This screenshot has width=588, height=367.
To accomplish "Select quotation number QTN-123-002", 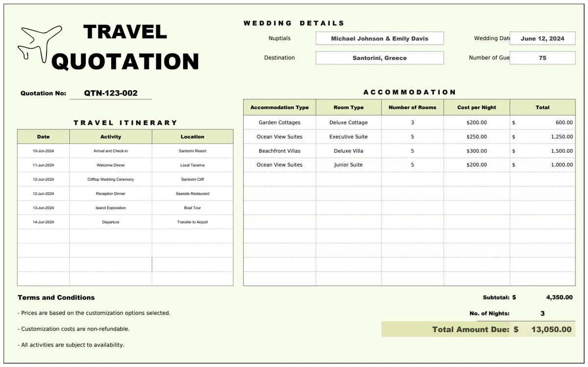I will coord(111,93).
